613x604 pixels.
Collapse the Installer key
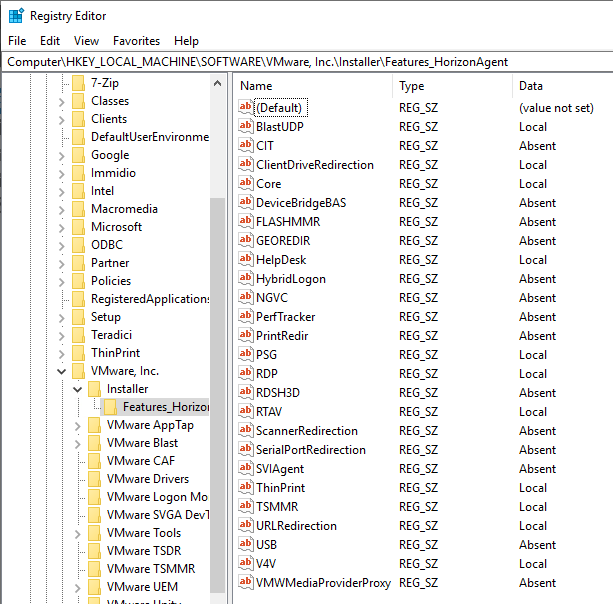click(77, 389)
